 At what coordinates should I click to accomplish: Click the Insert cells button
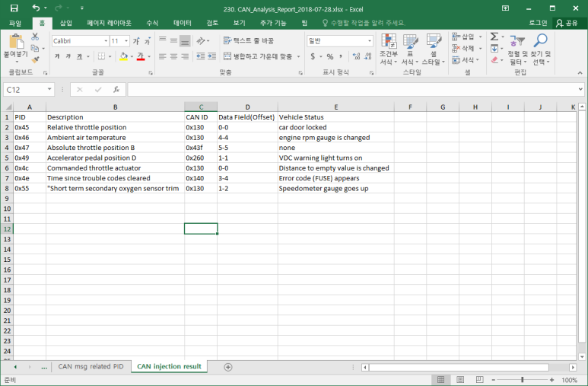[464, 37]
